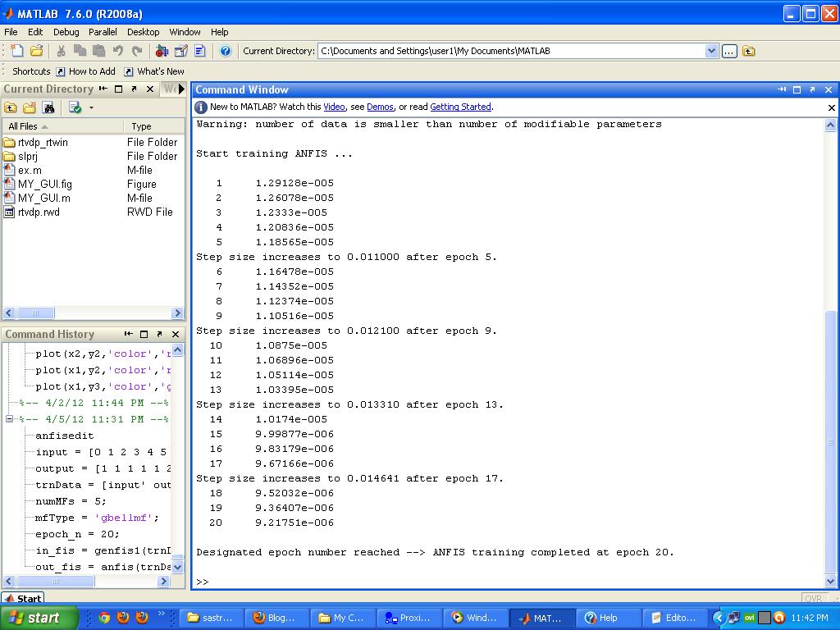
Task: Click the How to Add shortcut
Action: (86, 71)
